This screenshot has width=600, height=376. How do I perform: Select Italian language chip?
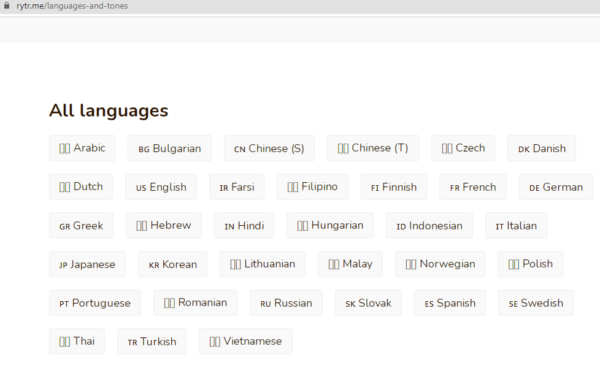pyautogui.click(x=516, y=225)
